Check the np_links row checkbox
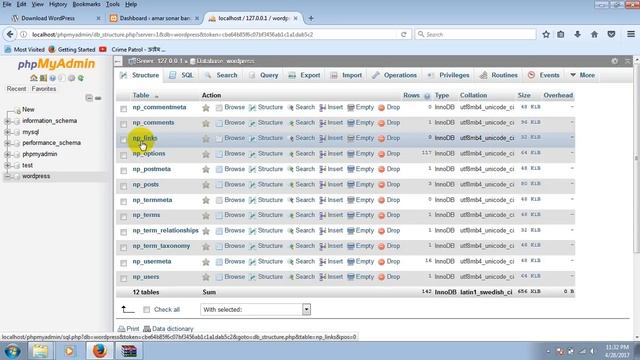The image size is (640, 360). coord(124,139)
